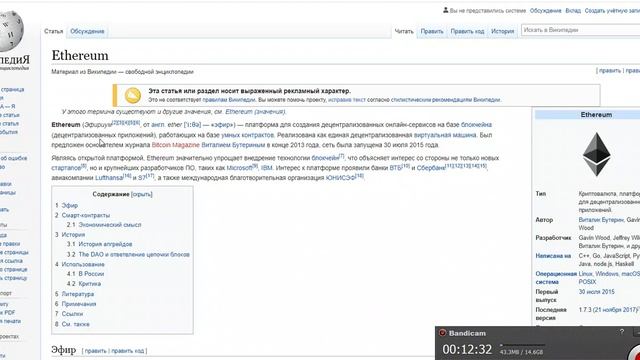Viewport: 640px width, 360px height.
Task: Open the Обсуждение tab next to Статья
Action: pyautogui.click(x=87, y=31)
